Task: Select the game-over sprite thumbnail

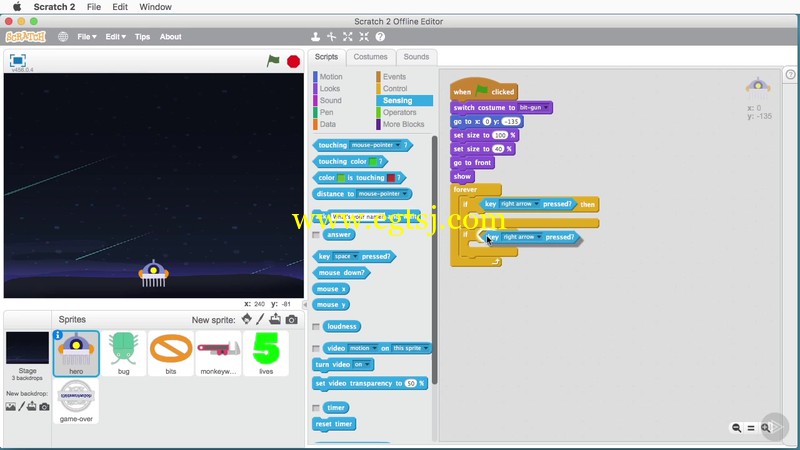Action: (x=76, y=401)
